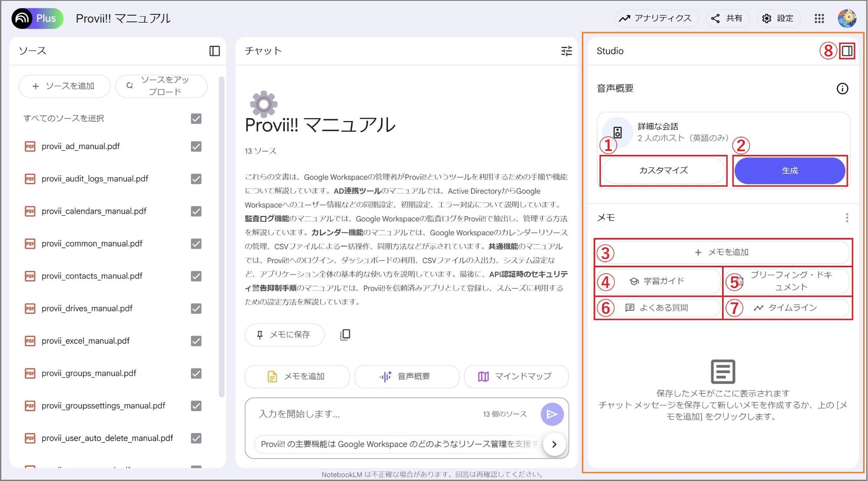
Task: Click the 共有 share button
Action: coord(727,18)
